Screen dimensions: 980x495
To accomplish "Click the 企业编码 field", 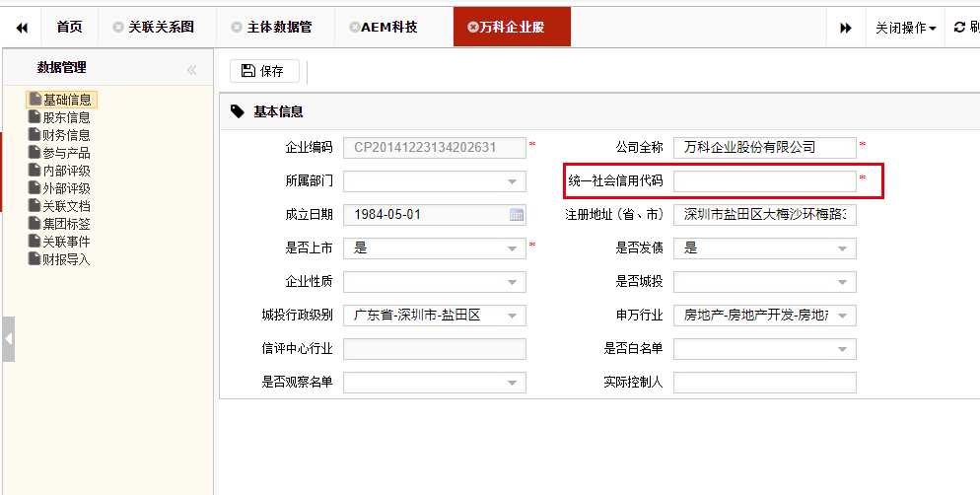I will pos(435,148).
